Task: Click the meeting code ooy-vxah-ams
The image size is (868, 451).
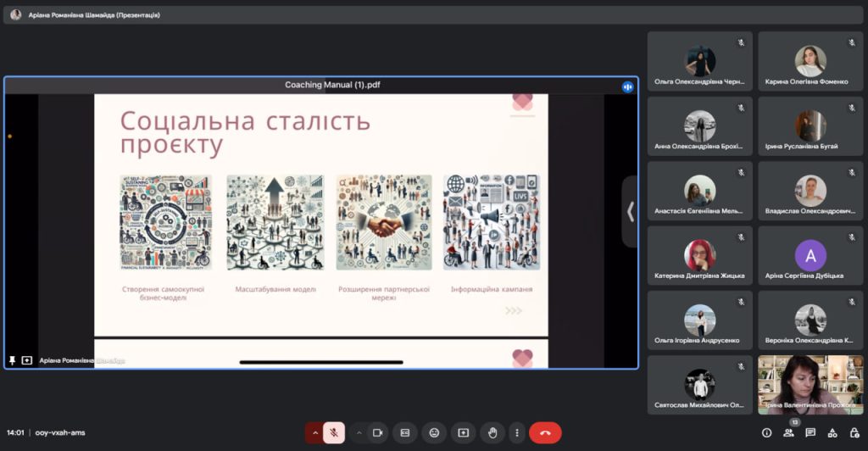Action: [60, 432]
